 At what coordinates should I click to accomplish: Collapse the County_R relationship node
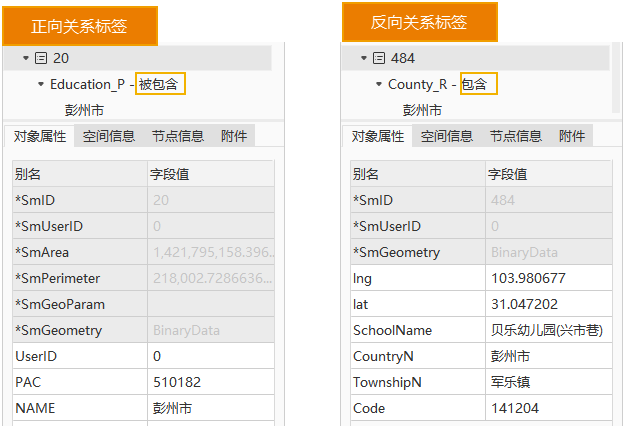[378, 85]
